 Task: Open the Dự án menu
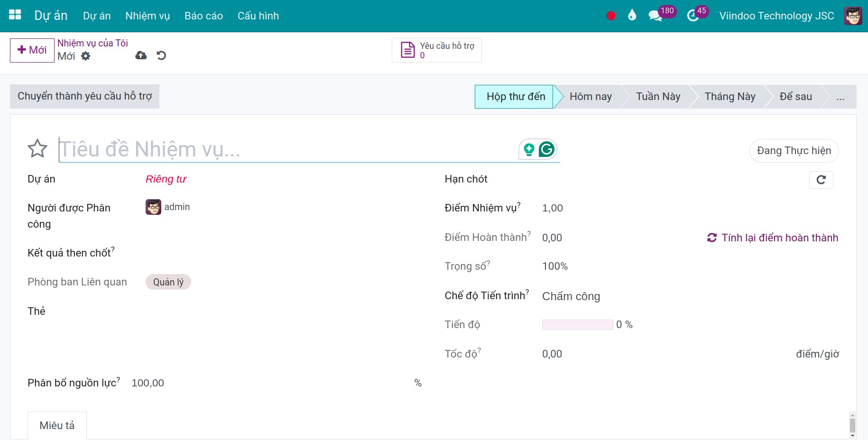coord(97,16)
